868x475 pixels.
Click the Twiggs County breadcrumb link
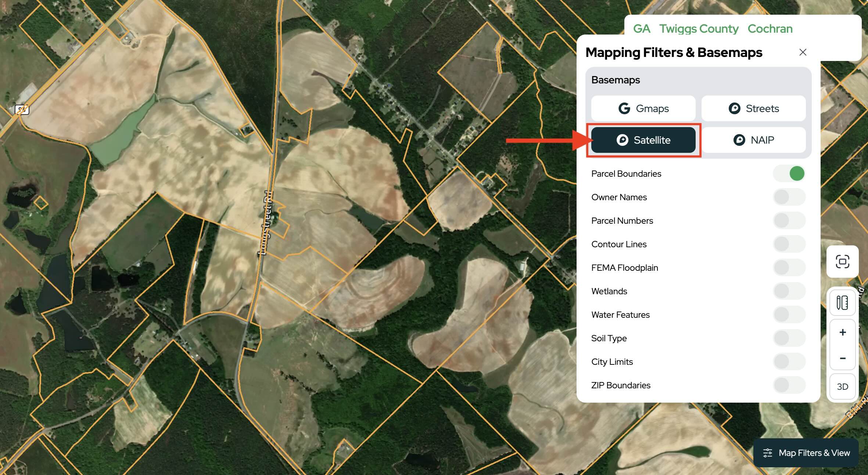[699, 29]
